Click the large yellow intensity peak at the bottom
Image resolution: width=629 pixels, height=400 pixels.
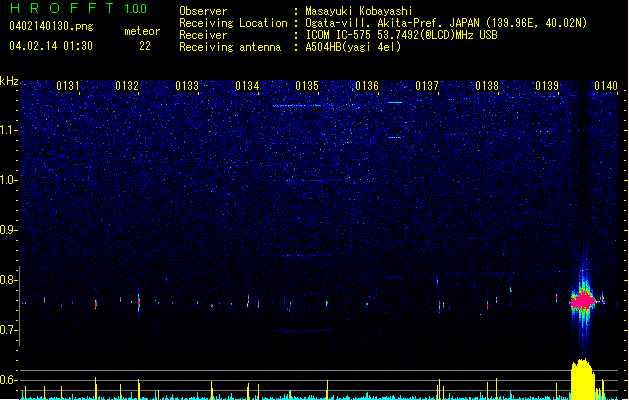tap(582, 379)
